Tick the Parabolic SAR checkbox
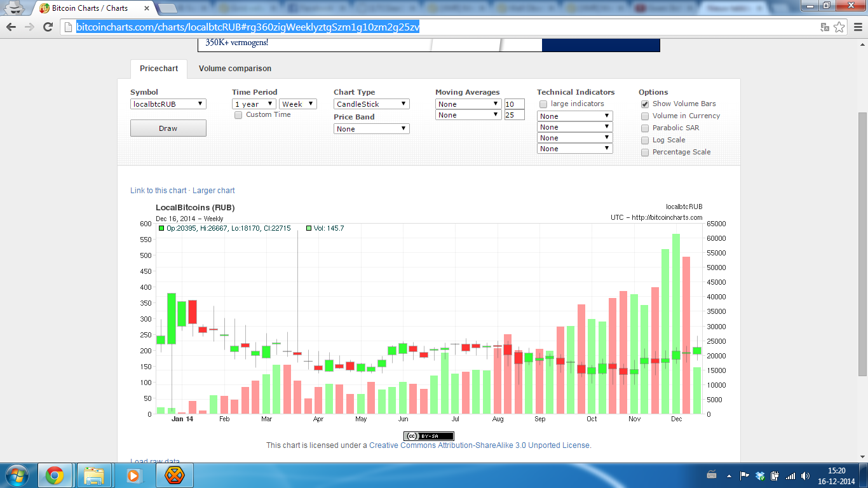Image resolution: width=868 pixels, height=488 pixels. [x=645, y=128]
